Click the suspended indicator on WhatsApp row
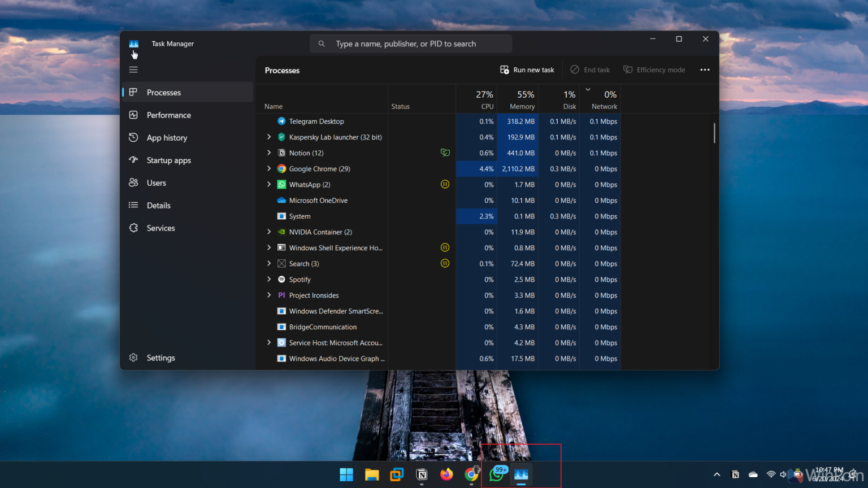The width and height of the screenshot is (868, 488). 445,184
